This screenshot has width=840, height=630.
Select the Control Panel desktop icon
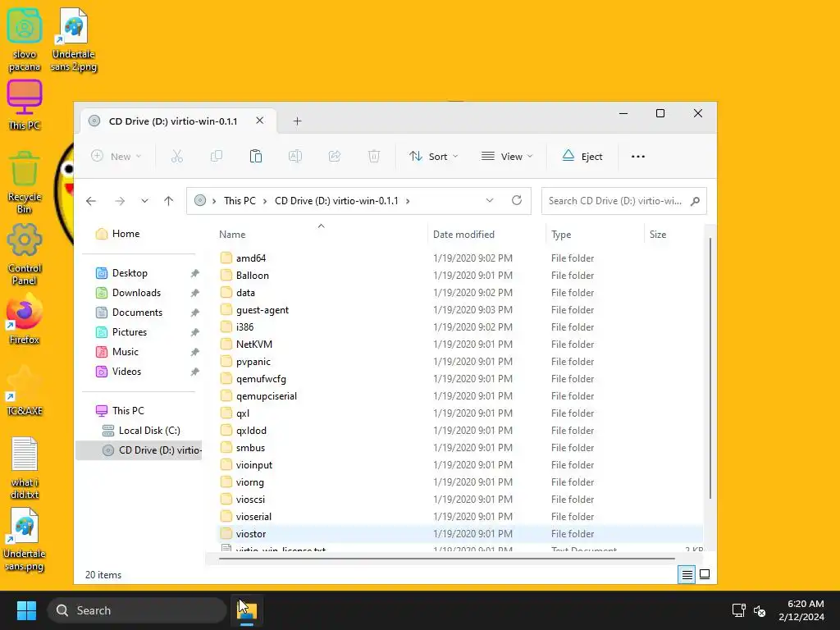(x=24, y=254)
